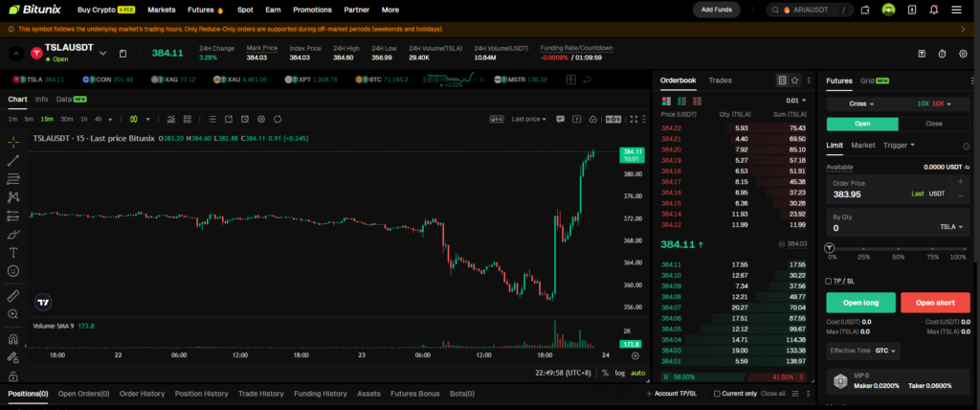This screenshot has height=410, width=980.
Task: Open the long position projection tool
Action: 13,216
